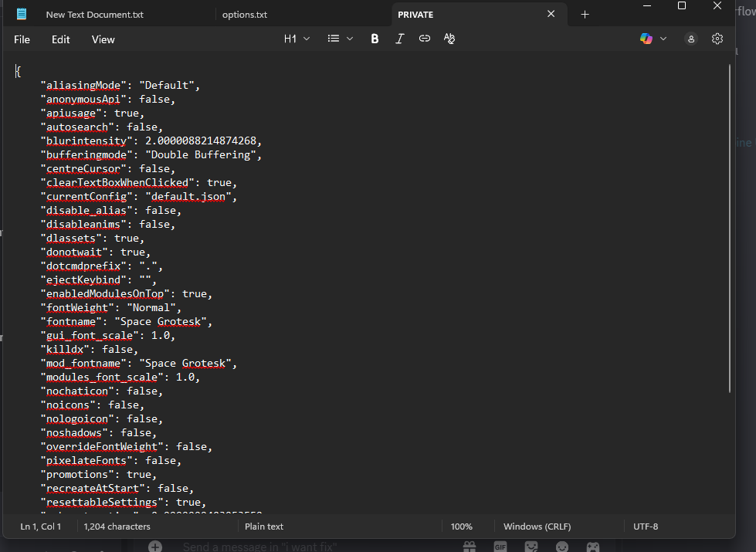Click the "apiusage": true line
This screenshot has height=552, width=756.
[93, 113]
